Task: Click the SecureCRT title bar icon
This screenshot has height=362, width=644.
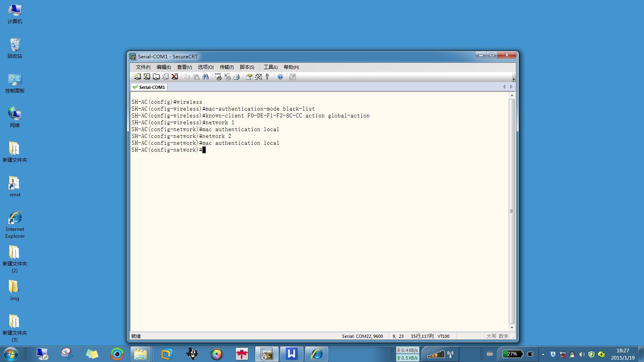Action: pyautogui.click(x=133, y=57)
